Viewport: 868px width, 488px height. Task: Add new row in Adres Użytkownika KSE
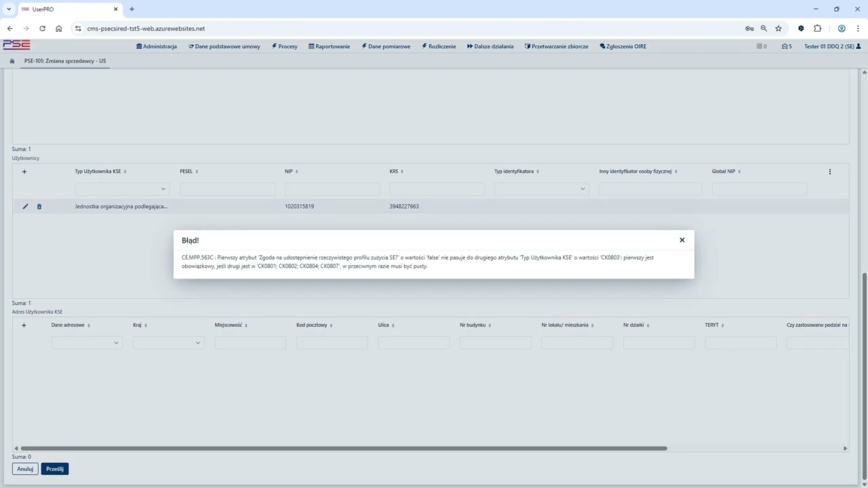[24, 325]
